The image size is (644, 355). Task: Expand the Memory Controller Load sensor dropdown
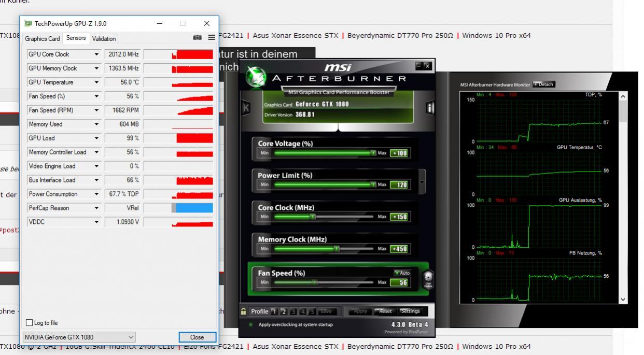[96, 152]
